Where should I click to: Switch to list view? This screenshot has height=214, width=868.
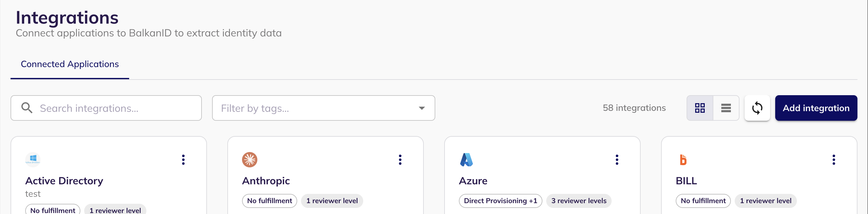(726, 108)
